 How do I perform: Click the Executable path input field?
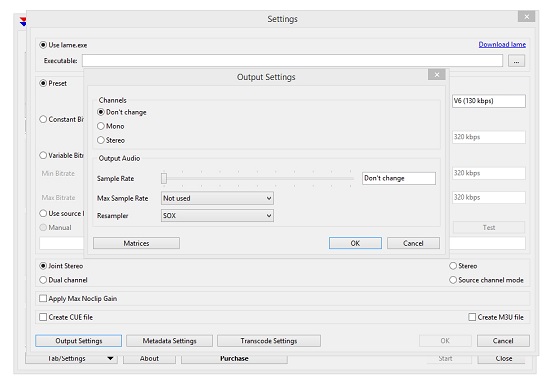click(293, 61)
